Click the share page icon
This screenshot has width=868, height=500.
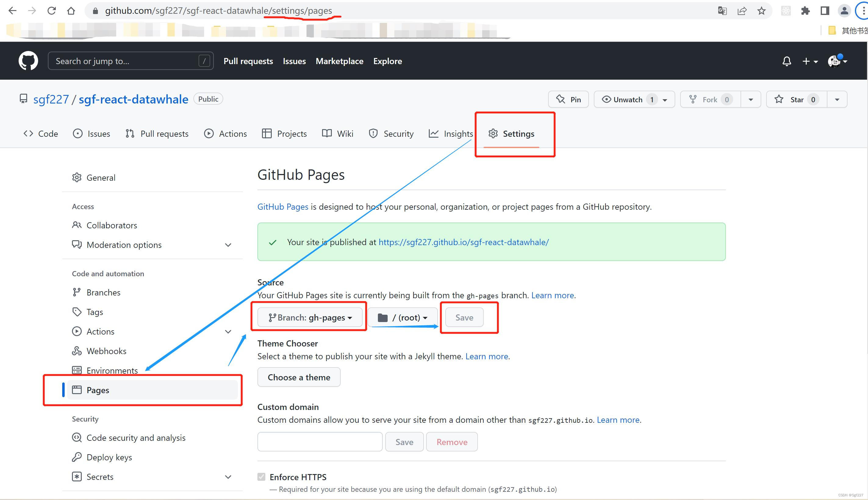point(742,11)
